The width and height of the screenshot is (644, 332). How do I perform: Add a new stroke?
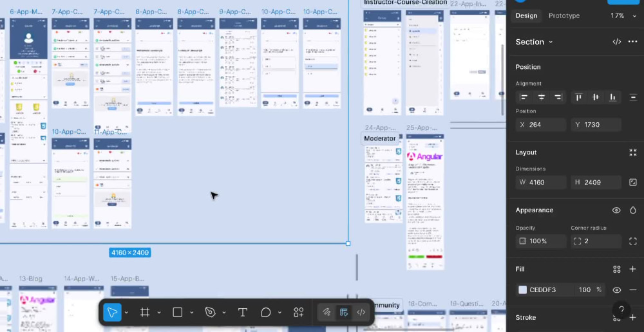(633, 317)
